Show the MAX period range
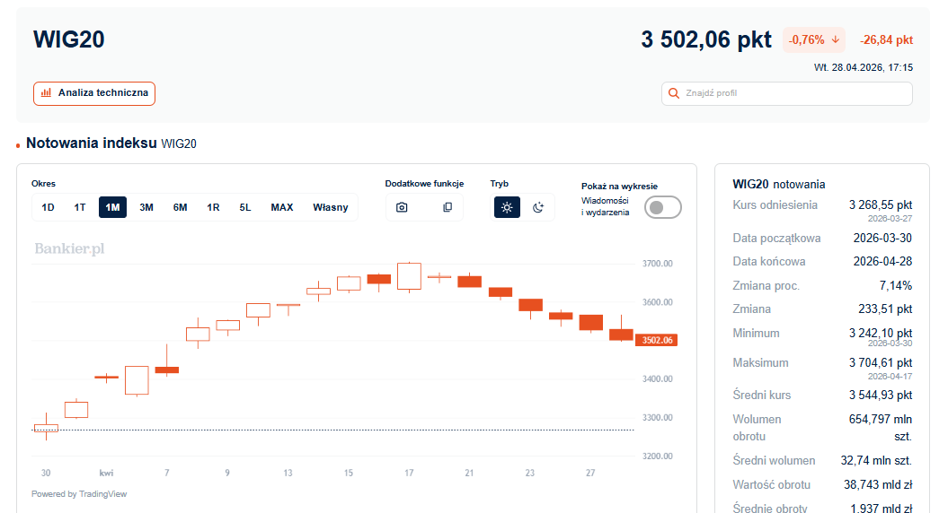 tap(282, 207)
